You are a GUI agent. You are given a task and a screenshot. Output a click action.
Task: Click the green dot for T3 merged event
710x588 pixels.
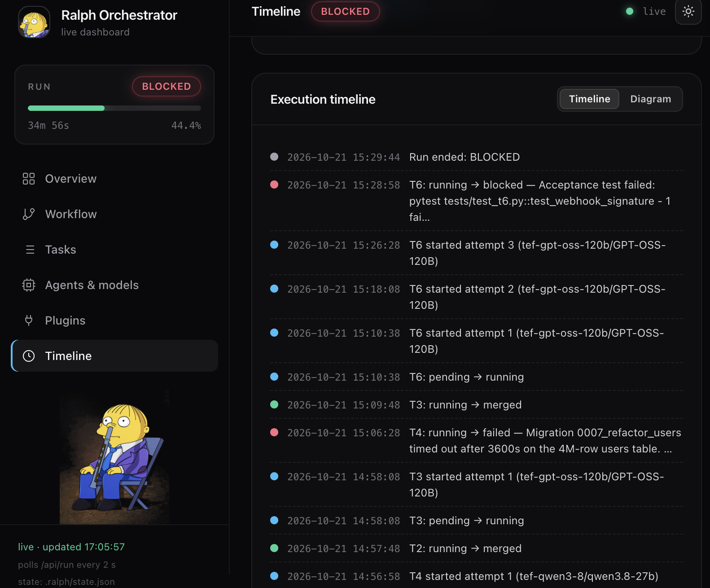click(x=274, y=404)
